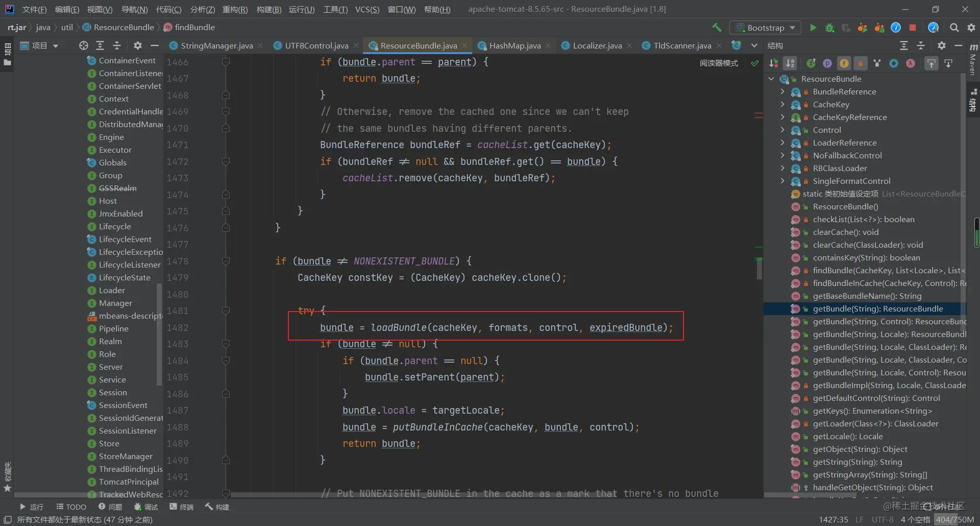The image size is (980, 526).
Task: Hide the project panel with minus icon
Action: click(x=155, y=45)
